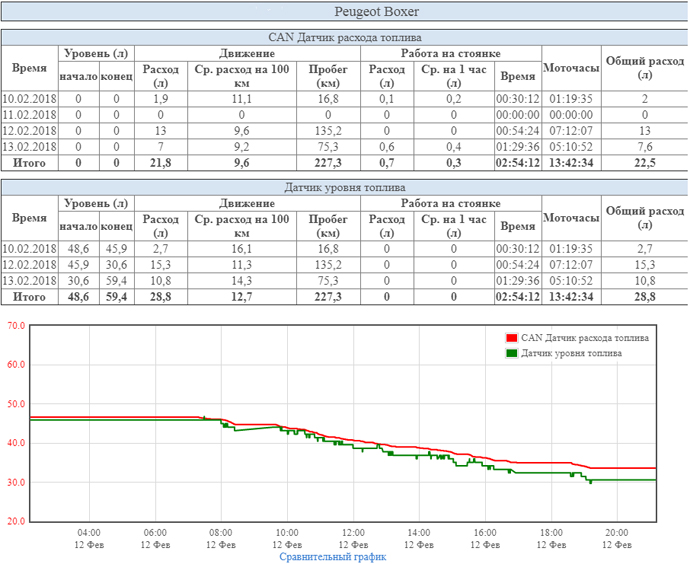Click the 70.0 value on the chart Y axis

point(16,326)
